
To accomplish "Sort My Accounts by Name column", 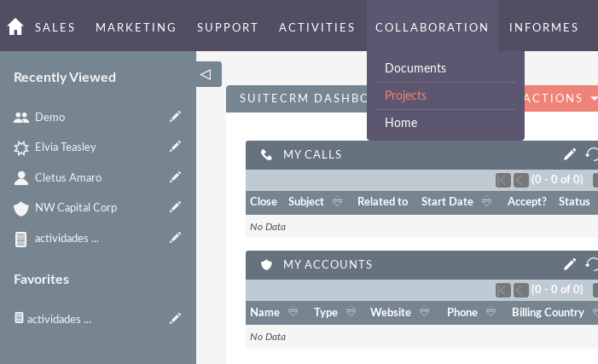I will (293, 313).
